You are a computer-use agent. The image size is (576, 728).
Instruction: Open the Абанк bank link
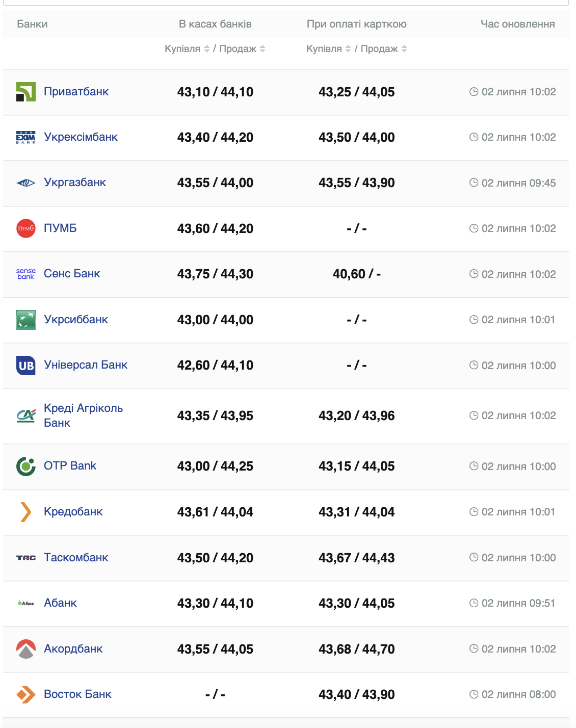60,603
